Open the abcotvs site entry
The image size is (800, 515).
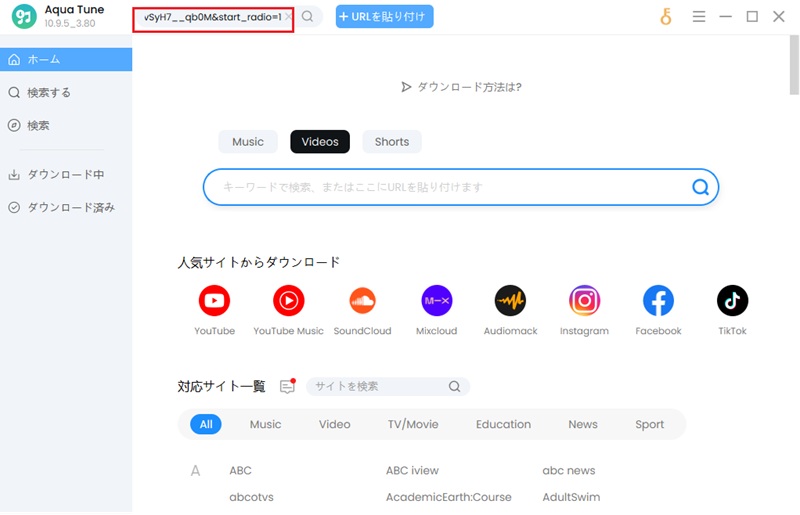(252, 497)
